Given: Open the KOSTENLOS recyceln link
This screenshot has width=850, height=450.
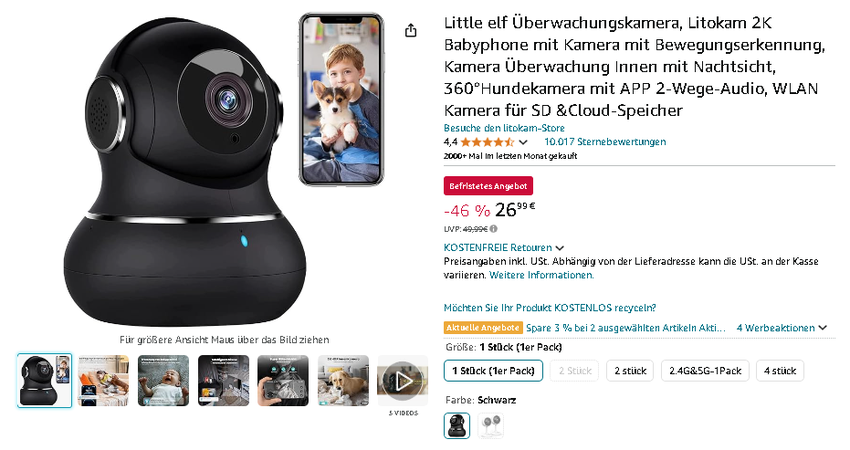Looking at the screenshot, I should click(x=550, y=308).
